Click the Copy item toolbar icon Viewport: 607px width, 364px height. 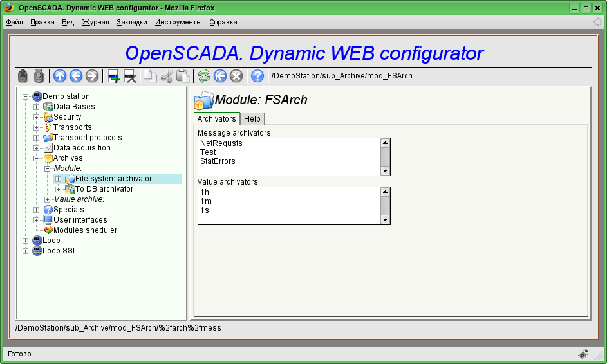151,76
